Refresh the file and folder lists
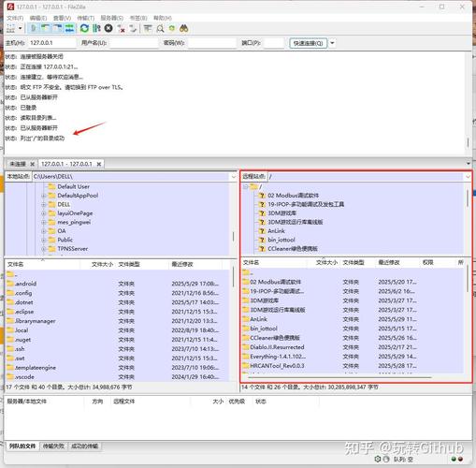The height and width of the screenshot is (468, 476). click(84, 29)
